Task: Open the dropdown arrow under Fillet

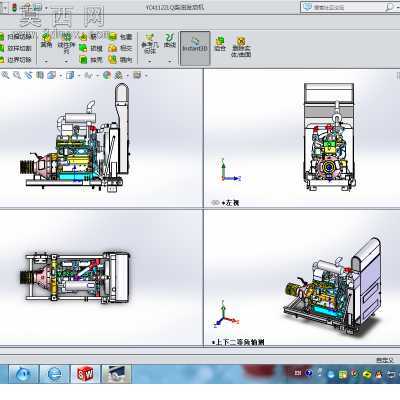Action: [46, 61]
